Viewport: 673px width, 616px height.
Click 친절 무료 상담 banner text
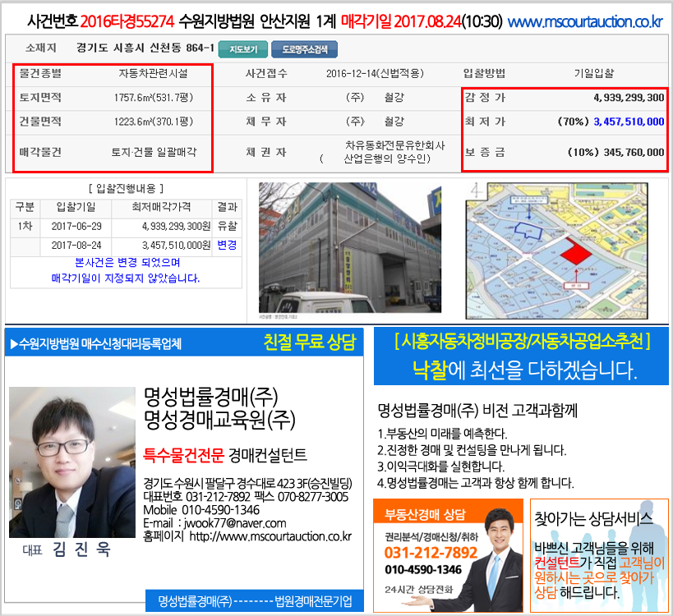pyautogui.click(x=310, y=342)
